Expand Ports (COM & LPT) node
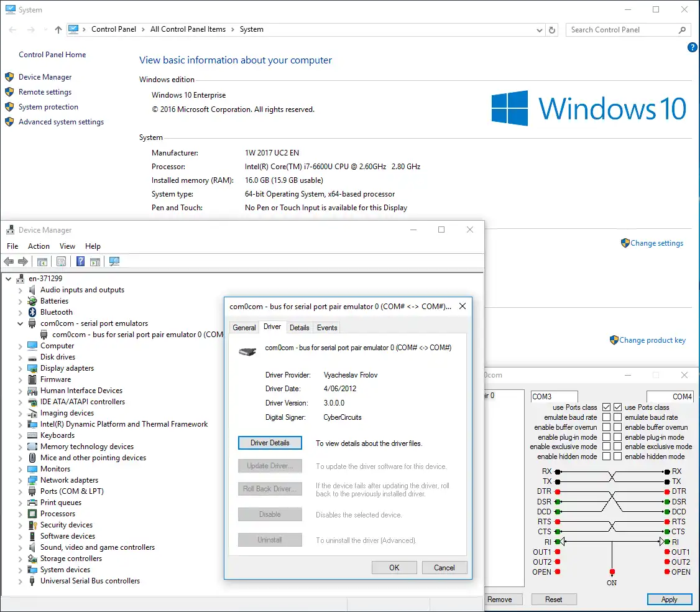 pos(20,491)
